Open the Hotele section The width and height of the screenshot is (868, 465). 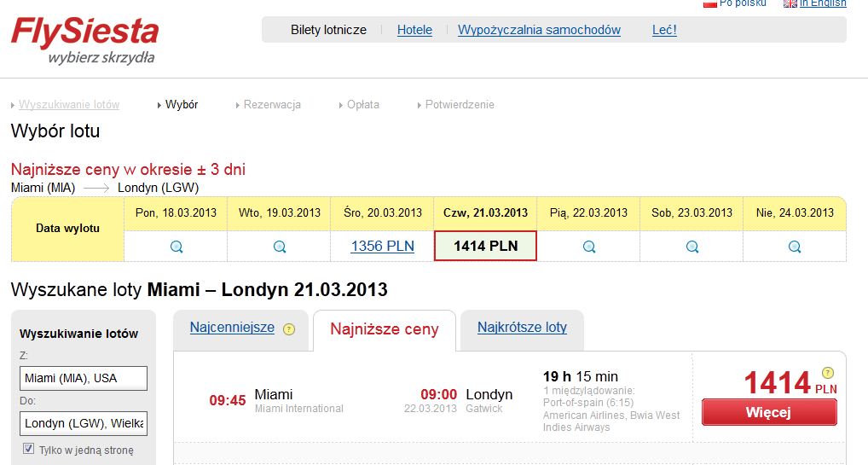click(414, 30)
